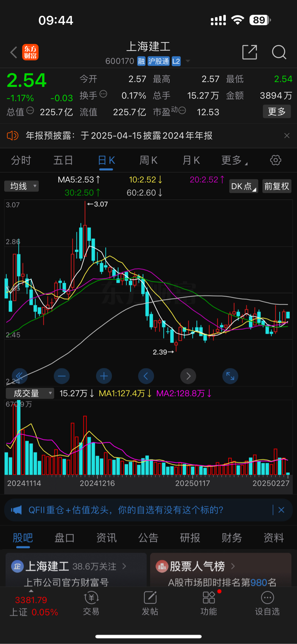
Task: Tap MA5:2.53 value label
Action: click(79, 180)
